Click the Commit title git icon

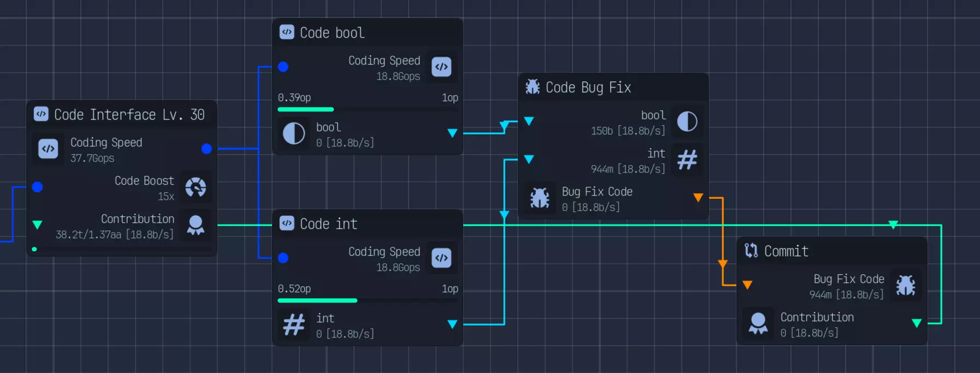[751, 250]
